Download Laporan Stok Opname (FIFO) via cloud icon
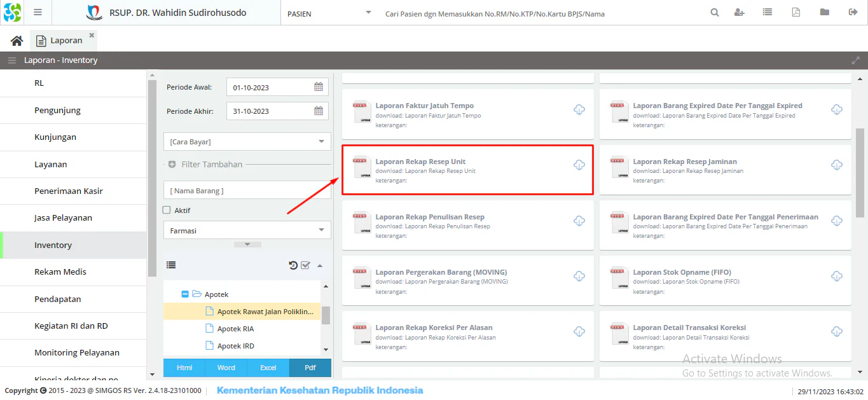 point(837,276)
